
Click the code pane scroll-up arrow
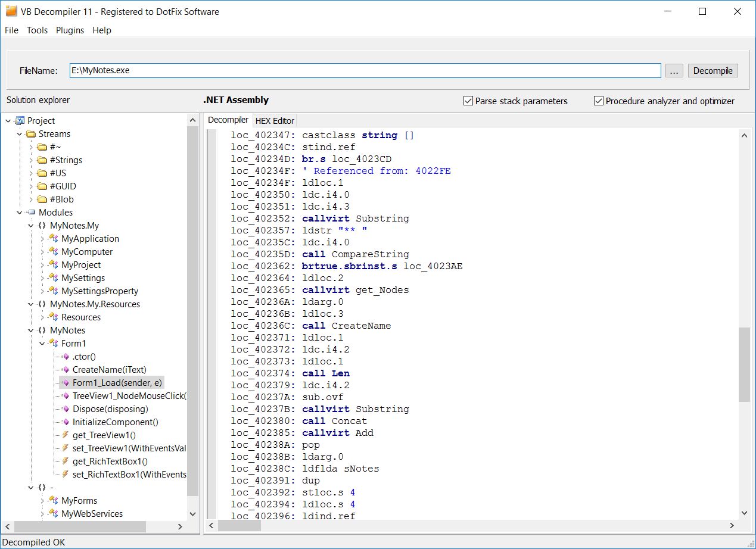[x=744, y=135]
